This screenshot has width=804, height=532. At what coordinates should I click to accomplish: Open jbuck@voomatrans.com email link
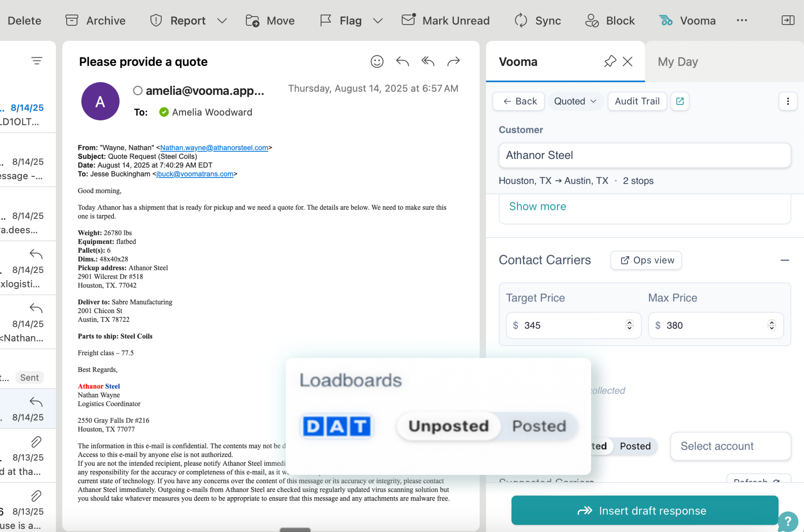(x=195, y=174)
